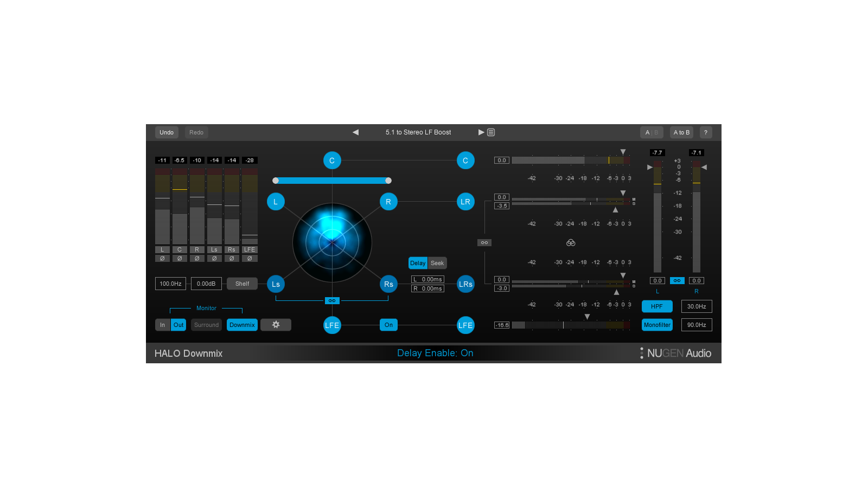
Task: Toggle the HPF button
Action: point(657,306)
